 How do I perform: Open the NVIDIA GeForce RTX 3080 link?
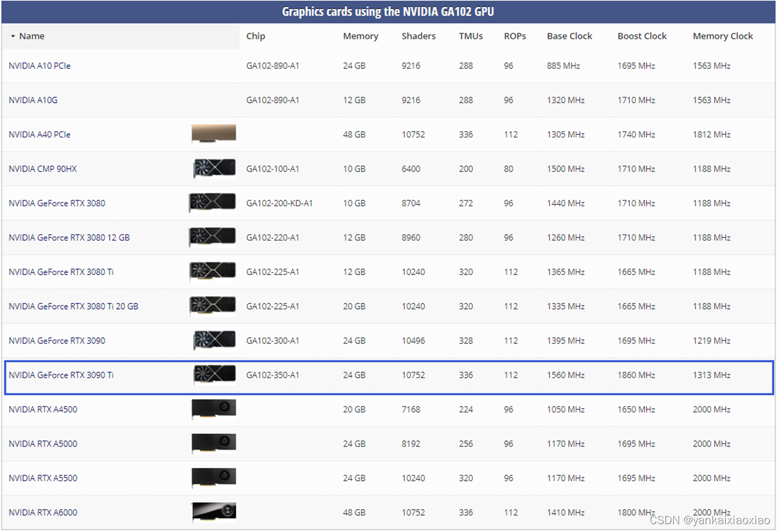point(57,204)
